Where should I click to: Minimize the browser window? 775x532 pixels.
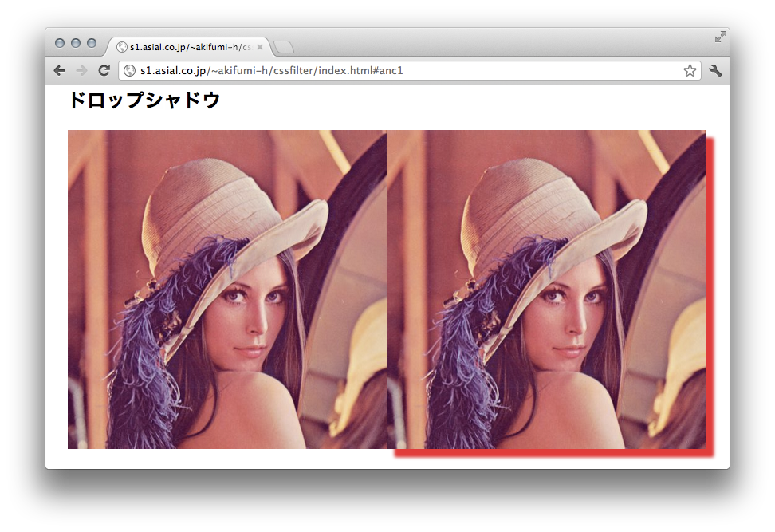(76, 43)
